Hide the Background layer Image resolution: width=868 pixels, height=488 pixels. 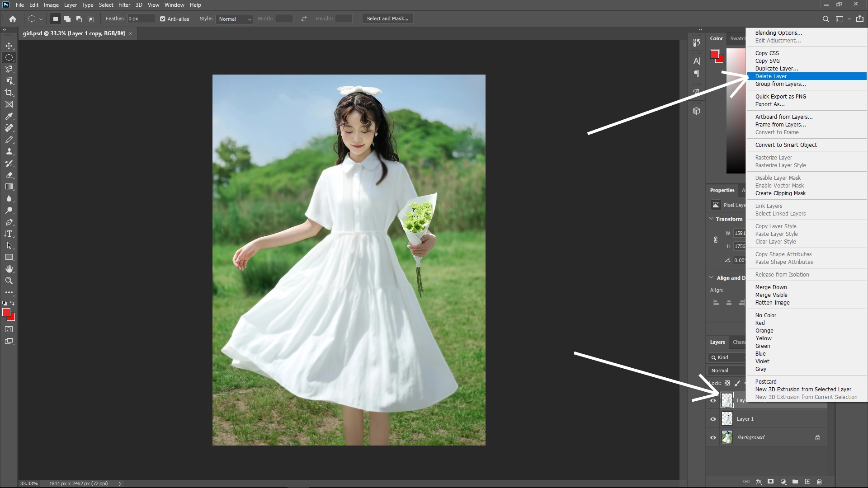pos(713,437)
